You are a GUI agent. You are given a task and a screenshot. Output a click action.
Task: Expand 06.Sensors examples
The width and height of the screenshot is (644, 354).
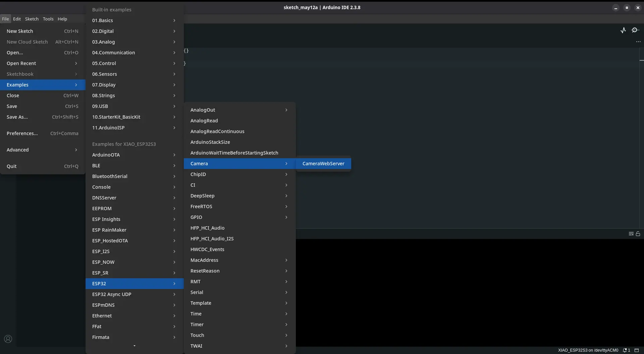[x=135, y=74]
